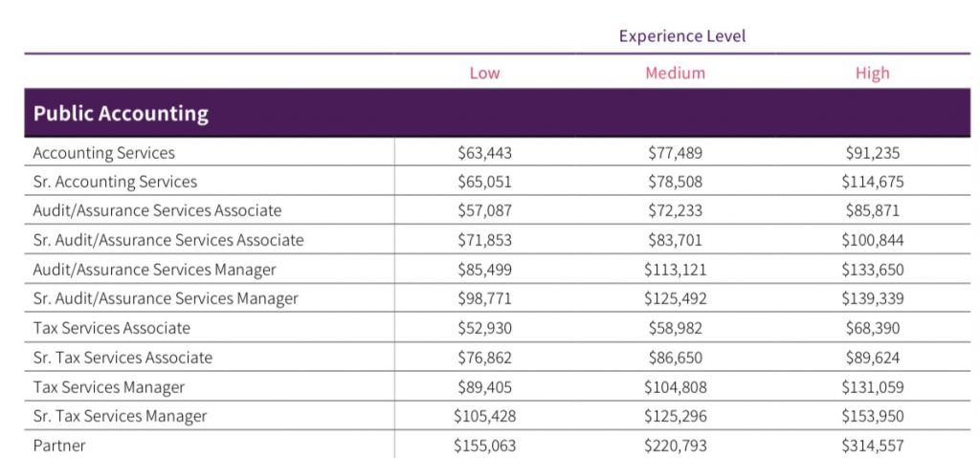The width and height of the screenshot is (980, 458).
Task: Click the Public Accounting section banner
Action: [121, 114]
